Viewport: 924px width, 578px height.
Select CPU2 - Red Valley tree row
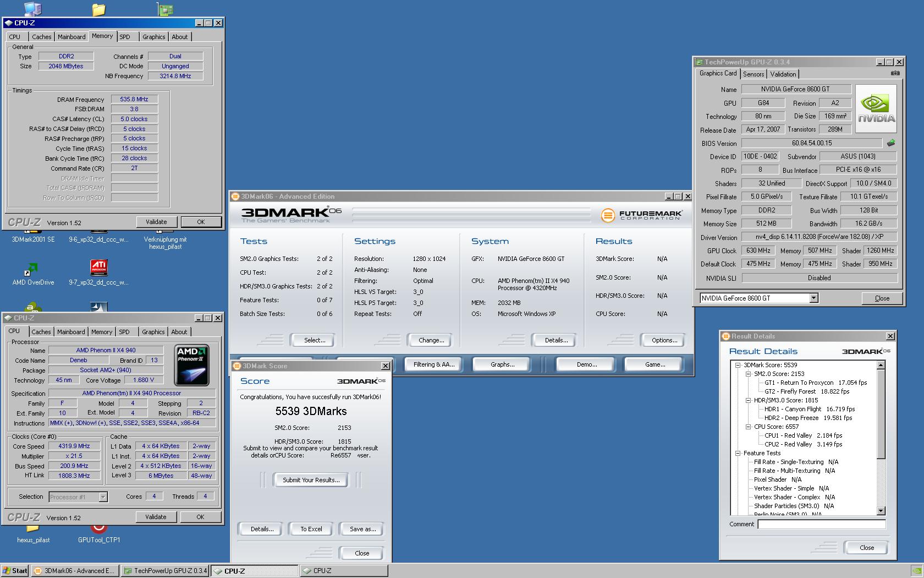803,444
